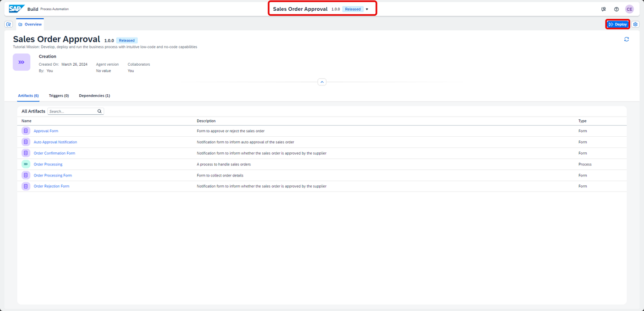Screen dimensions: 644x311
Task: Click the Order Processing process icon
Action: pyautogui.click(x=26, y=164)
